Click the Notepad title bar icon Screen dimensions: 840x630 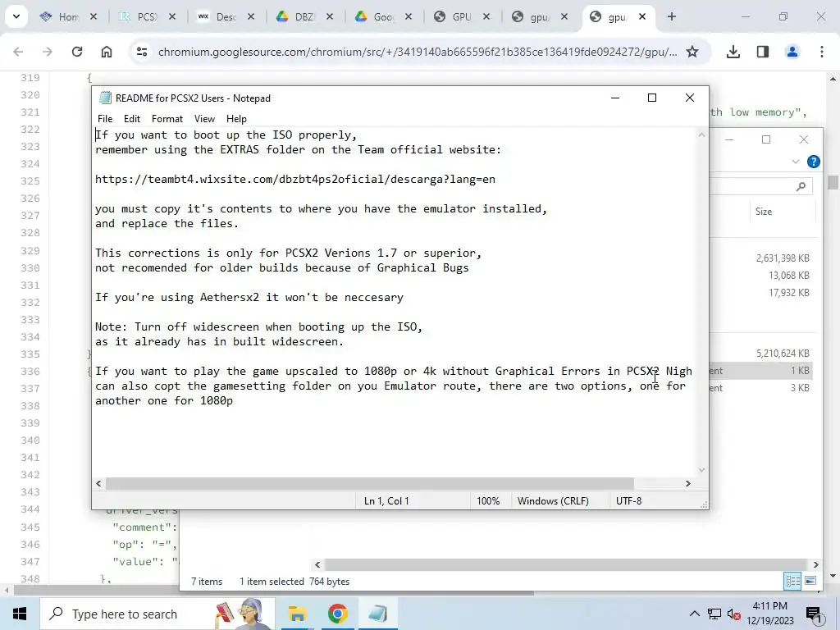(x=106, y=98)
